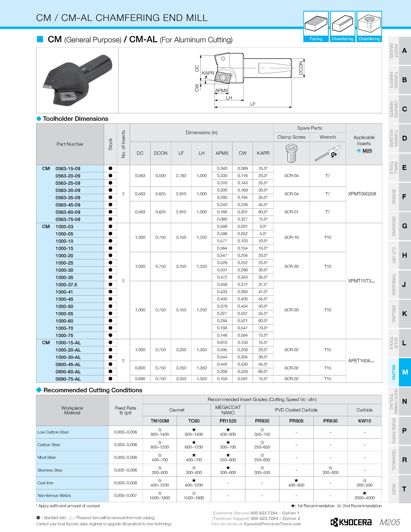Select section tab R Technical
This screenshot has width=411, height=532.
[x=399, y=460]
